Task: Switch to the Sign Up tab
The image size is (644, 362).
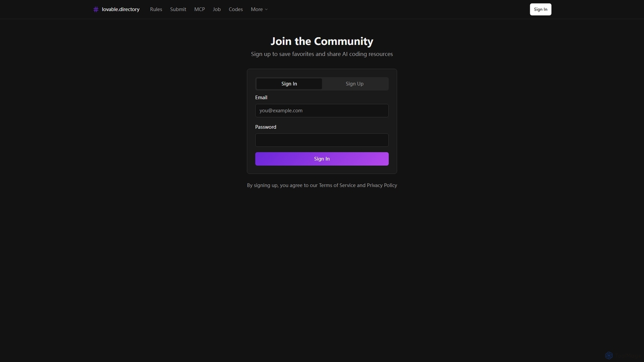Action: [x=355, y=83]
